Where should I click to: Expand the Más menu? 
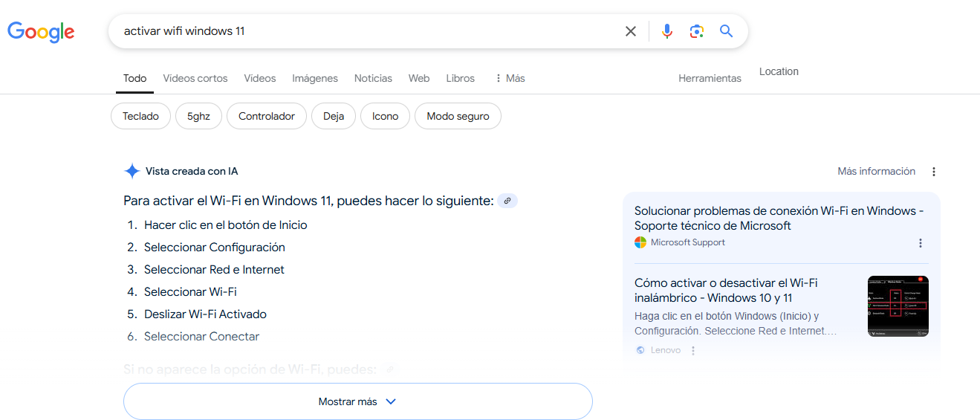pyautogui.click(x=510, y=78)
